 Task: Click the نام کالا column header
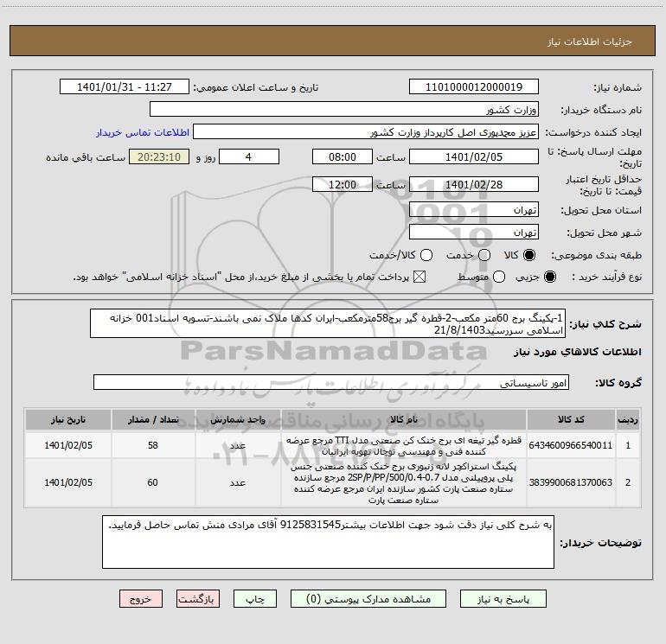(404, 419)
